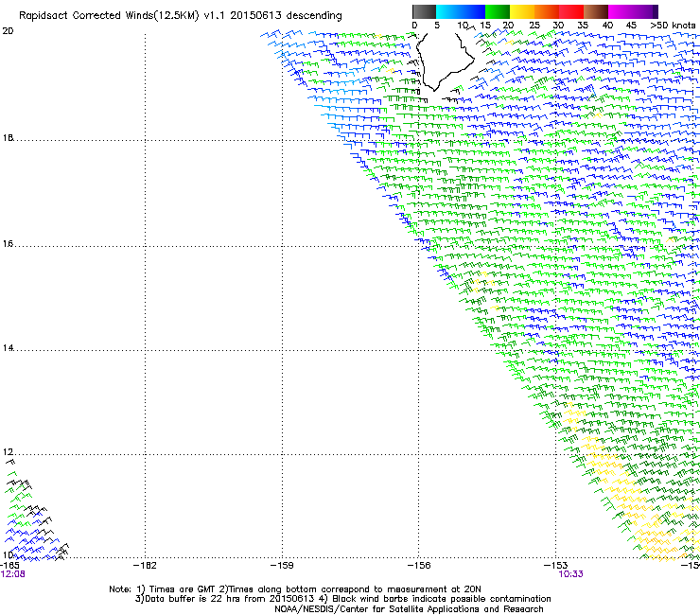Click the latitude label '18'
The image size is (700, 615).
pyautogui.click(x=8, y=137)
